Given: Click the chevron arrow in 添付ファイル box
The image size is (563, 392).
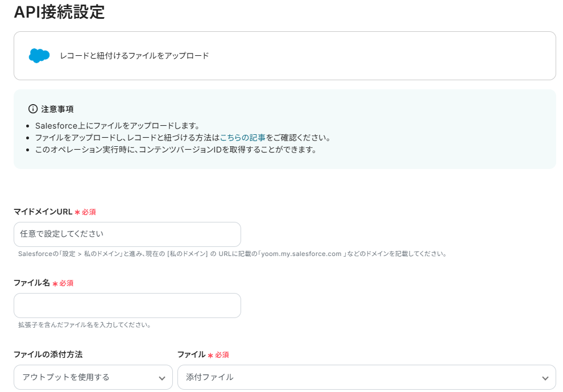Looking at the screenshot, I should [x=545, y=378].
